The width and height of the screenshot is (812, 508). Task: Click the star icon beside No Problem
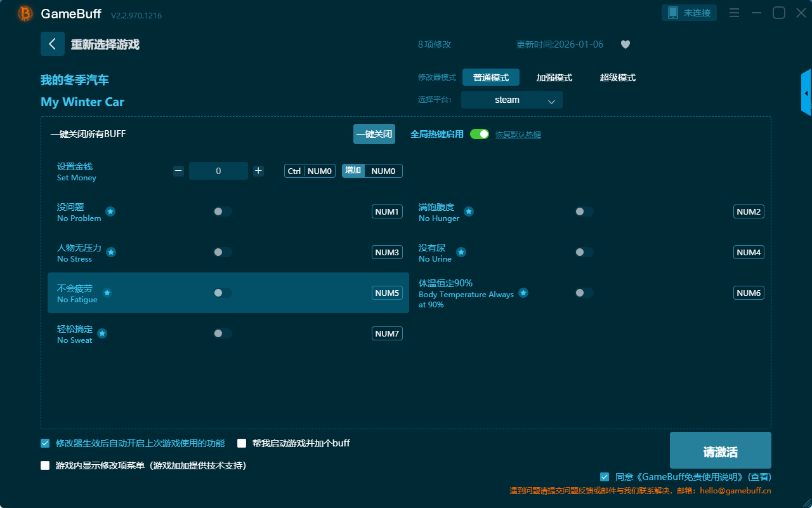(x=110, y=211)
